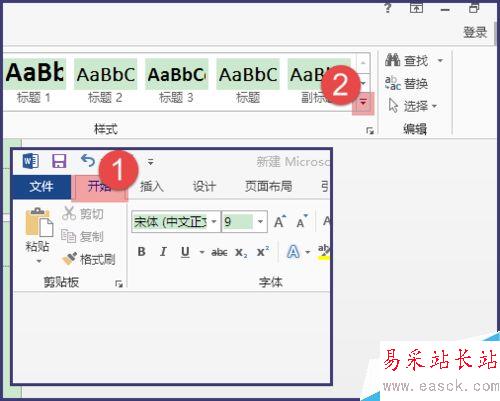Click 剪切 cut scissors
Image resolution: width=500 pixels, height=401 pixels.
pos(83,214)
